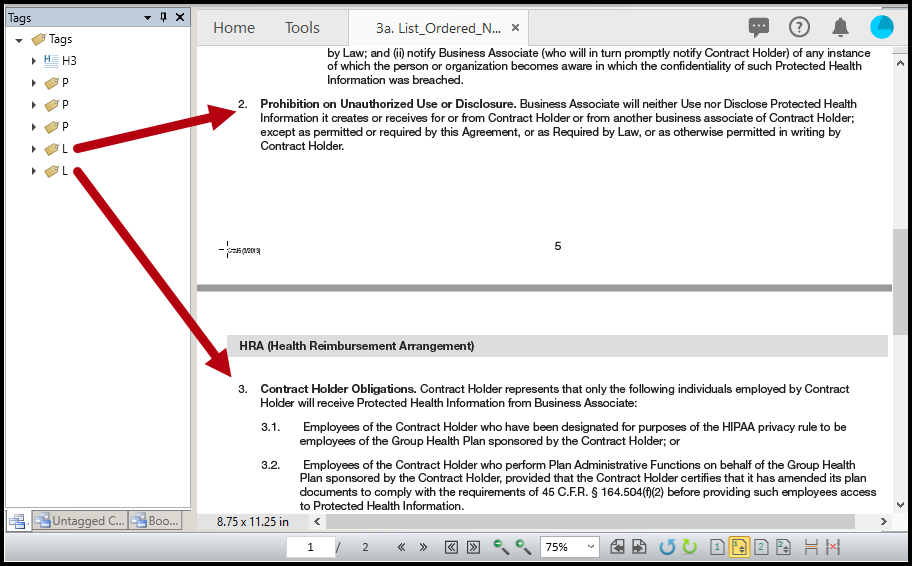Image resolution: width=912 pixels, height=566 pixels.
Task: Close the 3a. List_Ordered_N... document tab
Action: 515,27
